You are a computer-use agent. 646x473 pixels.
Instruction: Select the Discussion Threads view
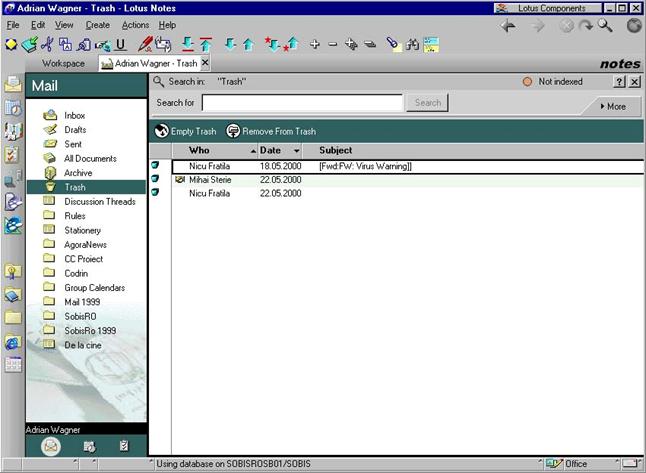click(x=99, y=201)
